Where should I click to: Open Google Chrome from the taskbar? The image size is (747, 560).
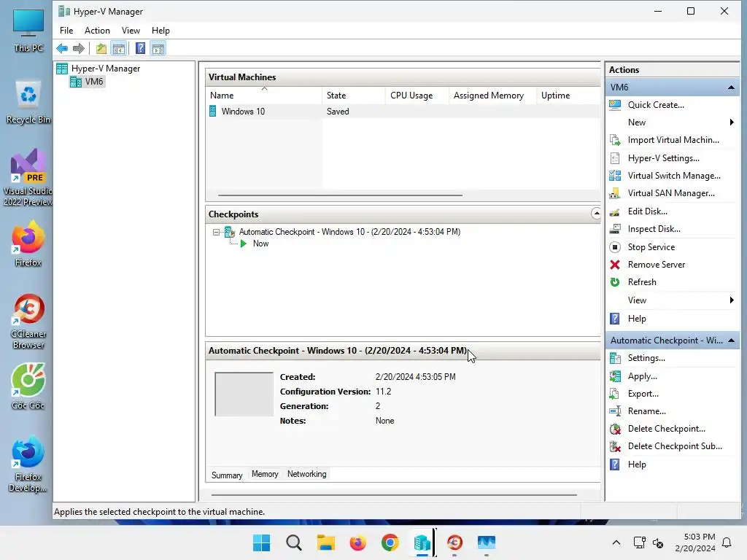390,542
